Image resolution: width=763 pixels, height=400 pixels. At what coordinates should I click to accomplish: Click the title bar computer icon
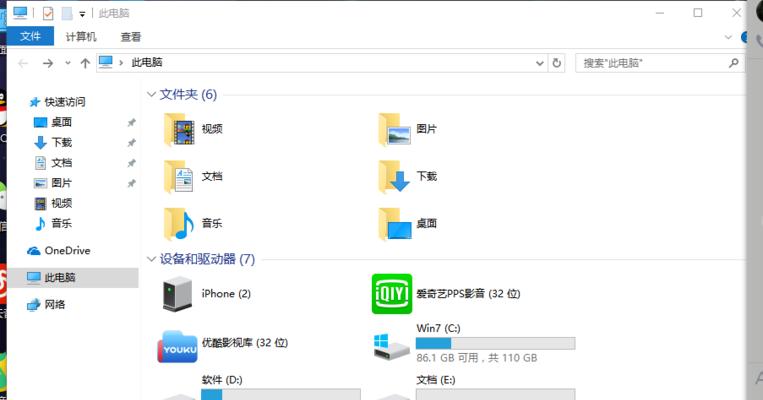20,13
